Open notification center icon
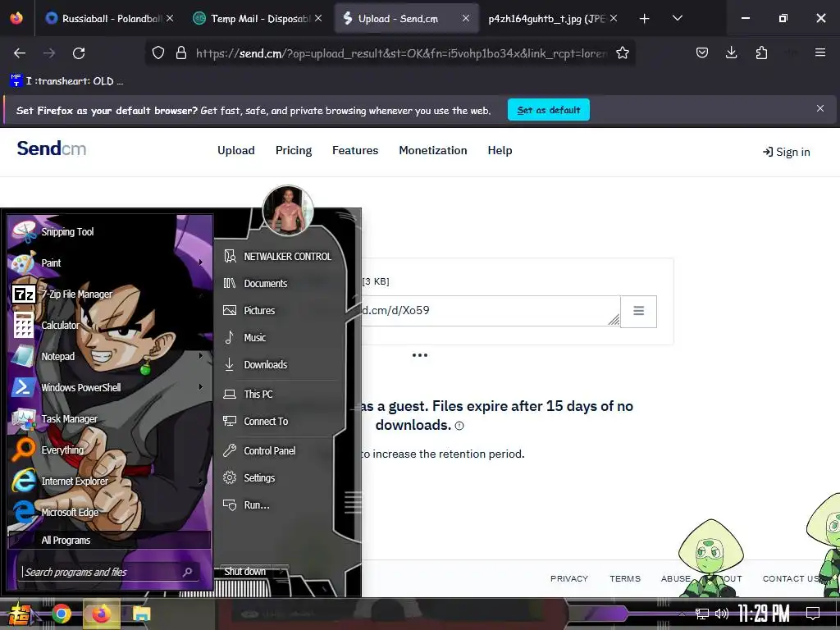Viewport: 840px width, 630px height. (x=813, y=614)
